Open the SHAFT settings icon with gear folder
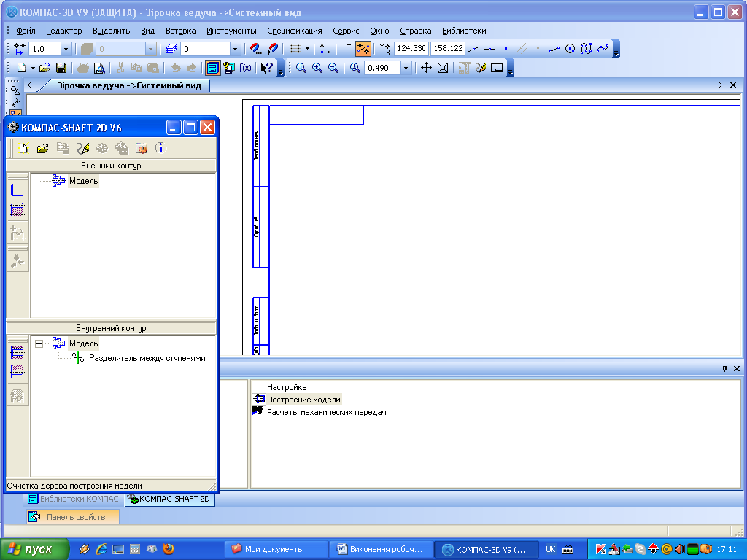 (142, 148)
